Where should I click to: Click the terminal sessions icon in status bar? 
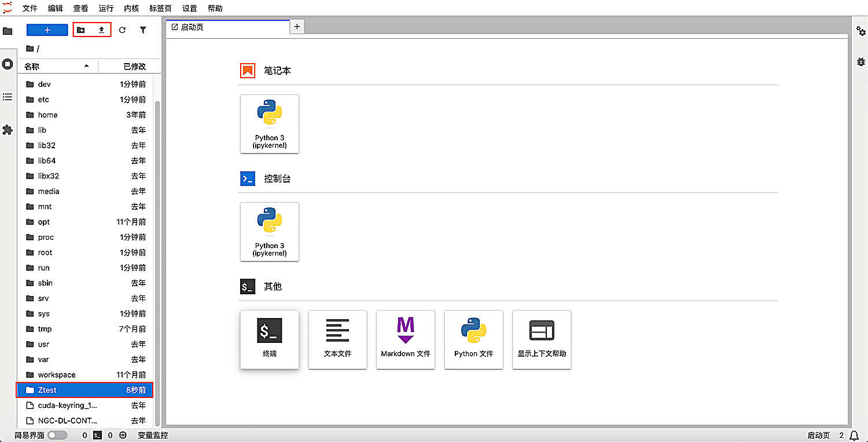pos(98,435)
